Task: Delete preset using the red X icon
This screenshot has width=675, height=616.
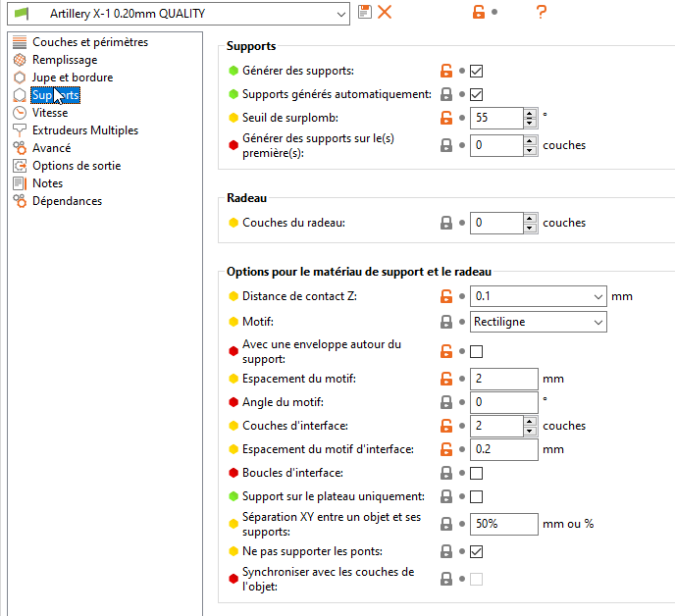Action: pyautogui.click(x=385, y=12)
